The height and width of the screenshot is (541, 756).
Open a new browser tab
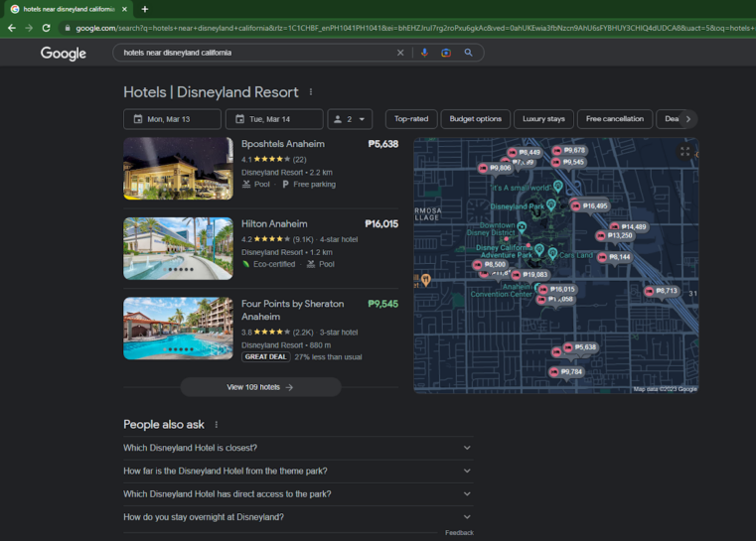coord(145,9)
